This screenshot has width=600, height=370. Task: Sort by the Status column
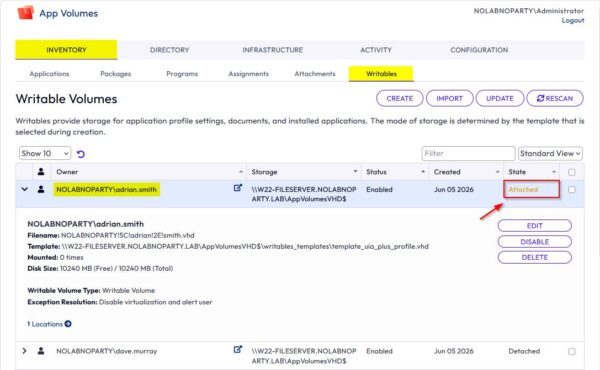395,172
